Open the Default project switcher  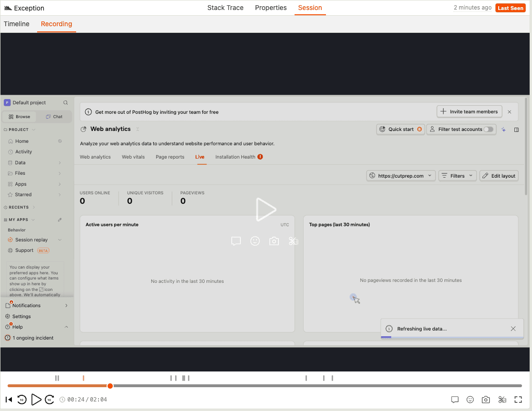(x=25, y=102)
